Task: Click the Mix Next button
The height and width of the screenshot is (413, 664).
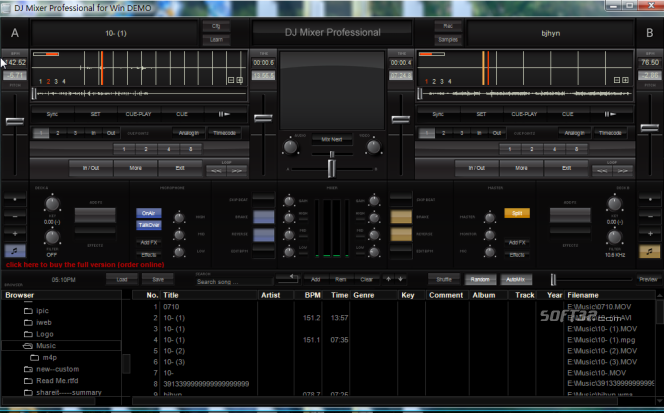Action: (x=332, y=139)
